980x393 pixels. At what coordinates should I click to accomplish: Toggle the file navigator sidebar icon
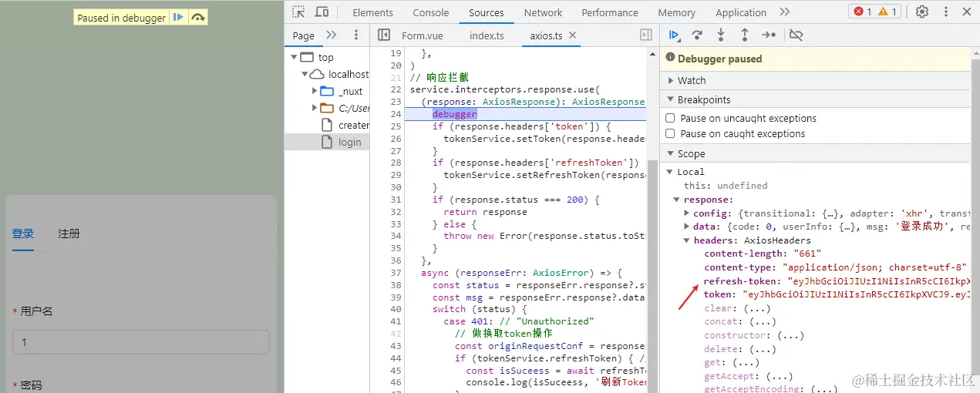[x=384, y=35]
